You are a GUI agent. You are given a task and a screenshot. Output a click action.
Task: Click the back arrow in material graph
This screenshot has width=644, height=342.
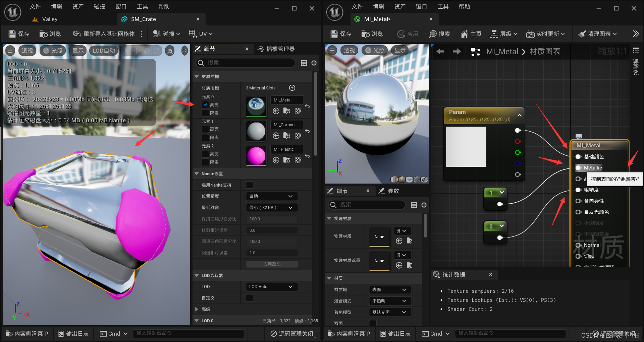coord(440,51)
